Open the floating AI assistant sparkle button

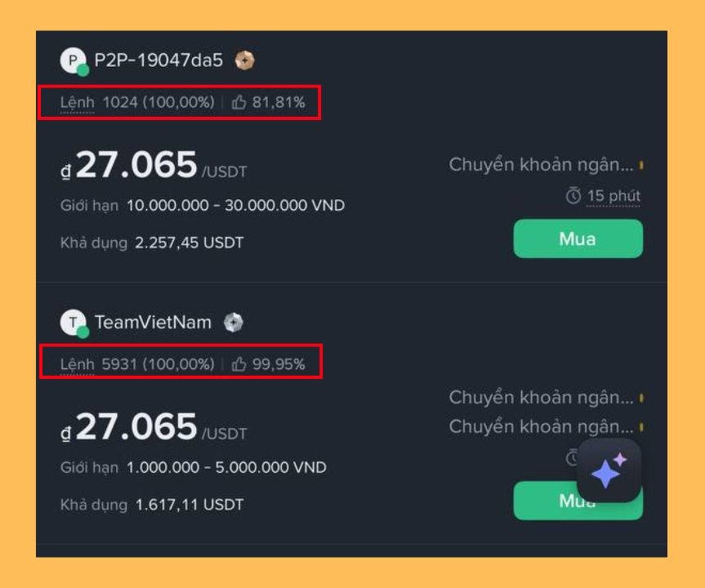[x=611, y=468]
